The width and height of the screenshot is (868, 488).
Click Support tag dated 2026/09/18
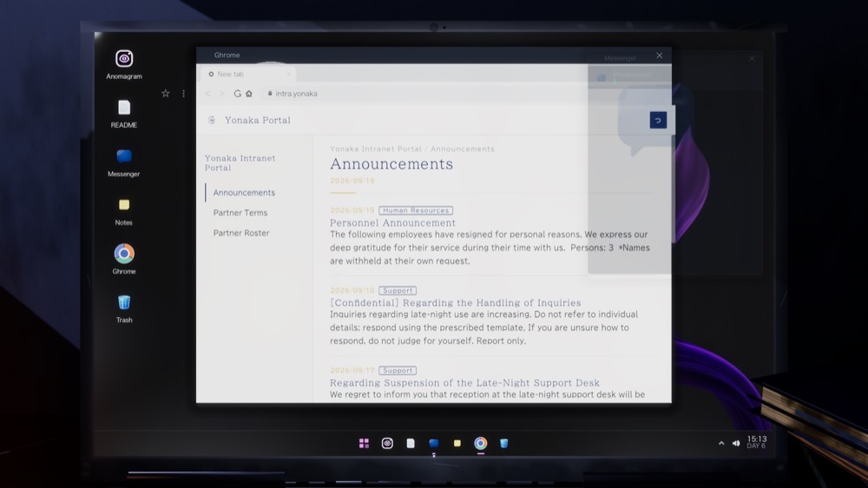pyautogui.click(x=398, y=290)
